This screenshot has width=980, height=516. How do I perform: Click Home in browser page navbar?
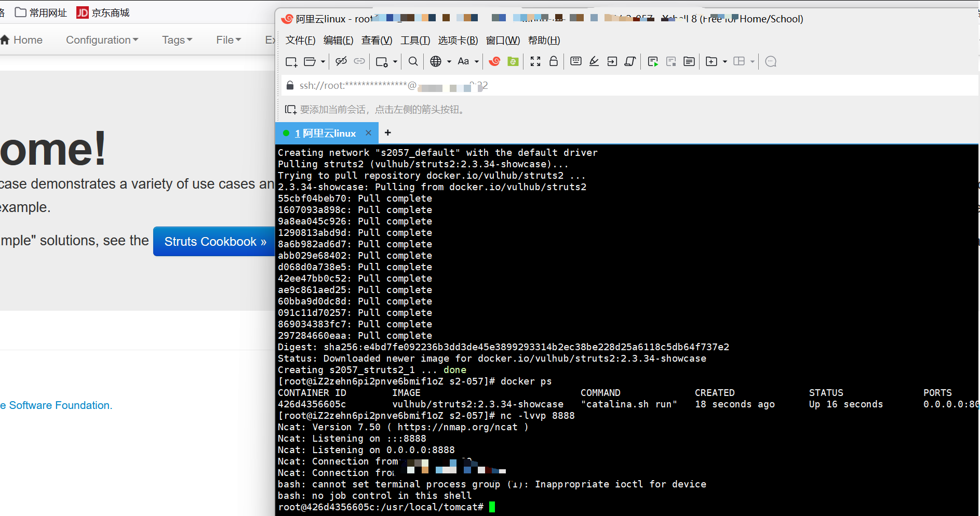tap(22, 40)
